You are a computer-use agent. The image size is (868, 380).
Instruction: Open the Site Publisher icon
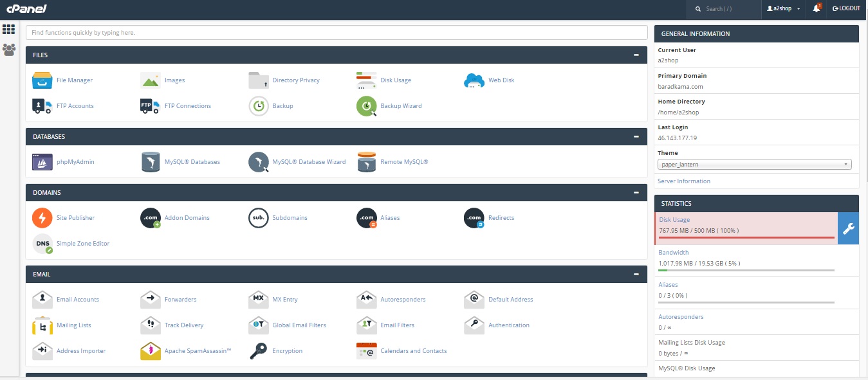tap(42, 218)
